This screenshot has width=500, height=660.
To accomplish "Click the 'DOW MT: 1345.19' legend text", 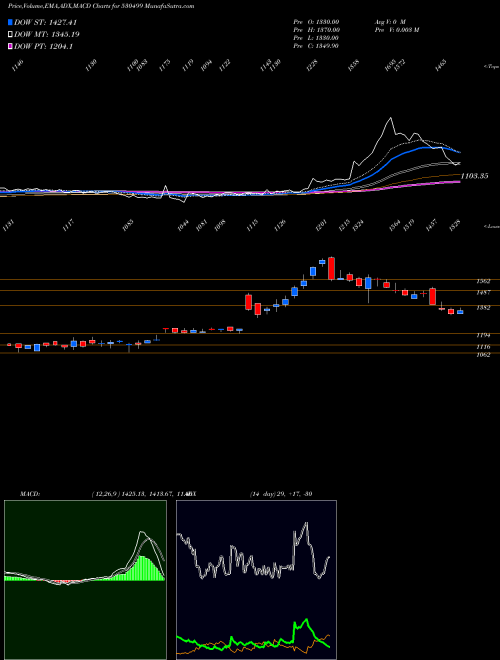I will click(47, 34).
